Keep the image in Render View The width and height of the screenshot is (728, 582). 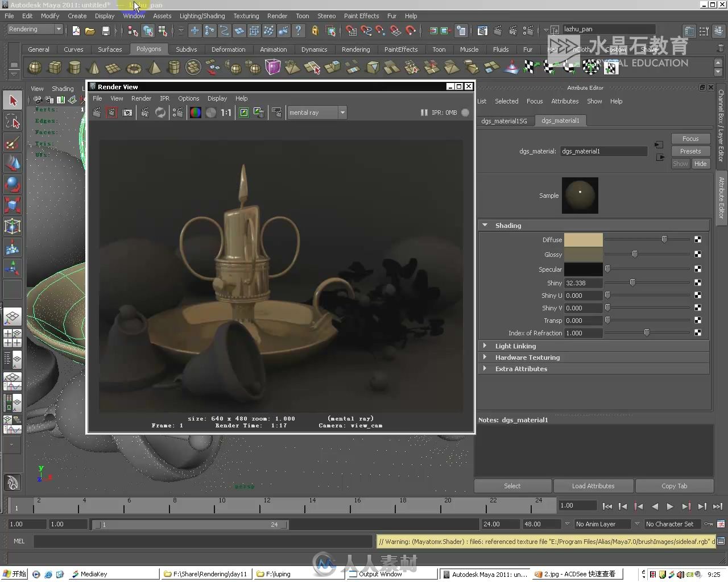click(x=244, y=113)
